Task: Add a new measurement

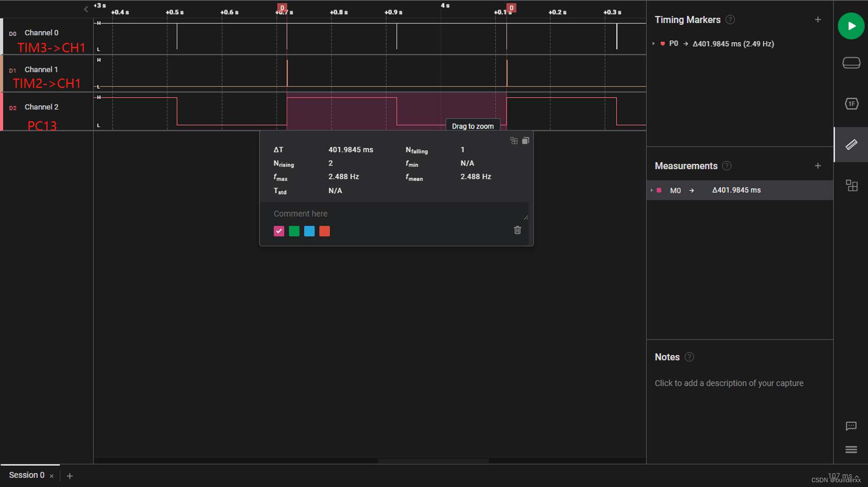Action: (818, 166)
